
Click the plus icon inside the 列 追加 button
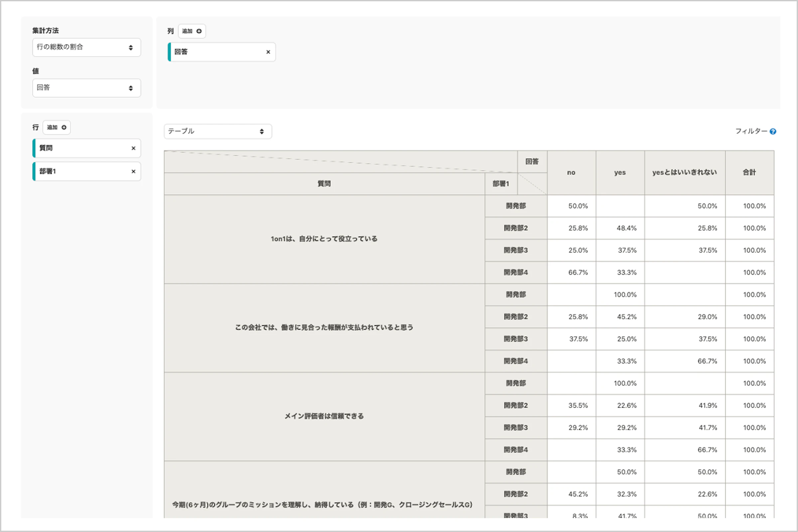200,31
